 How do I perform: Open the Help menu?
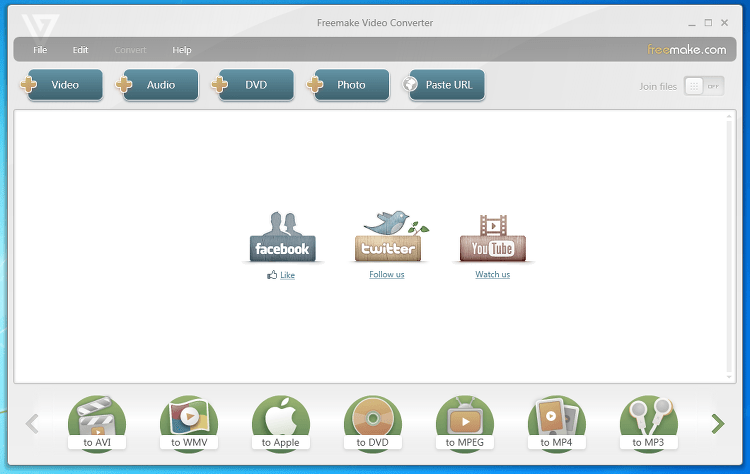coord(182,50)
